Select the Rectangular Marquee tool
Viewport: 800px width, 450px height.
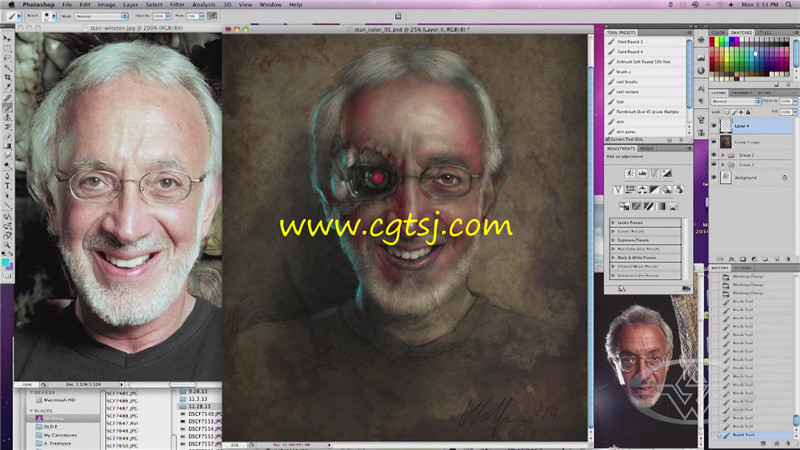click(x=7, y=48)
